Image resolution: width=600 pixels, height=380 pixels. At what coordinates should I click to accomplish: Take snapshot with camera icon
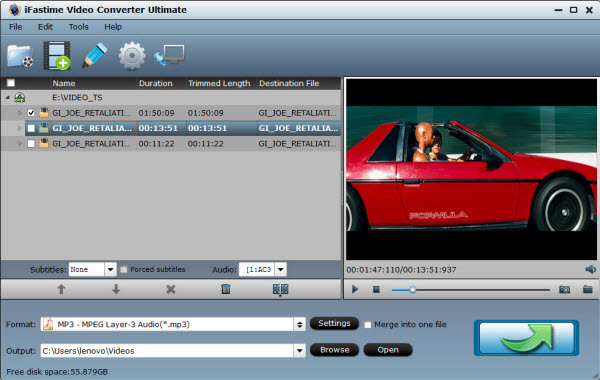tap(564, 289)
